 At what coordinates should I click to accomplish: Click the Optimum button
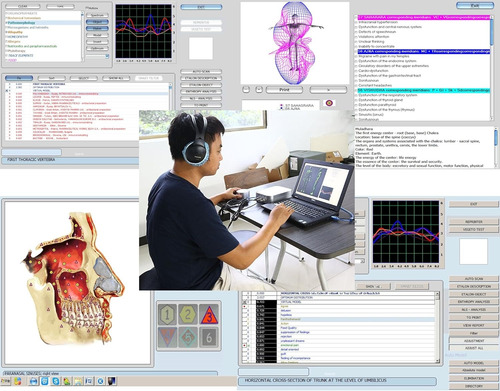point(97,48)
